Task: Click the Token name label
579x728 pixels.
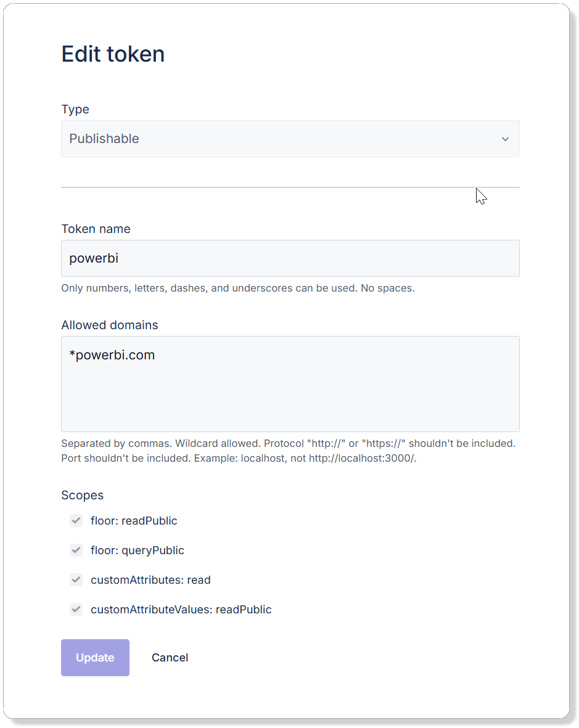Action: 96,229
